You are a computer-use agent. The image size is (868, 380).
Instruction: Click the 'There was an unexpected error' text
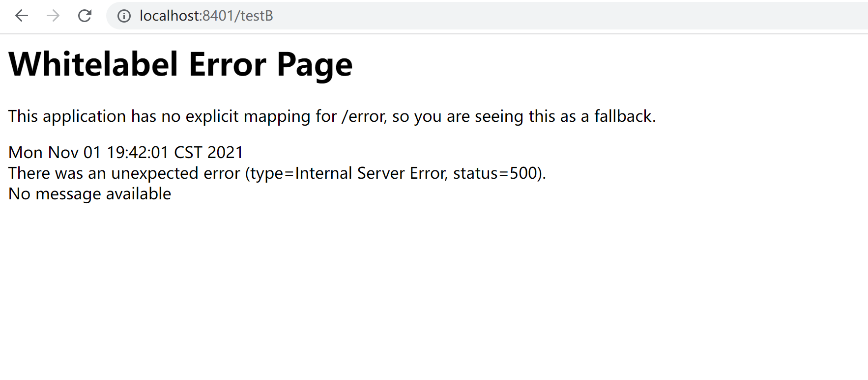124,173
